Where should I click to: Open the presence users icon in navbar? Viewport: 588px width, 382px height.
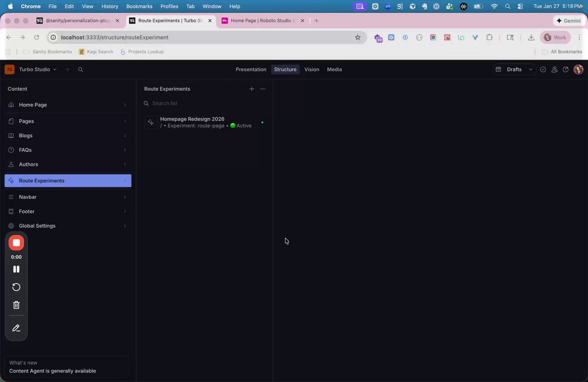click(x=554, y=69)
